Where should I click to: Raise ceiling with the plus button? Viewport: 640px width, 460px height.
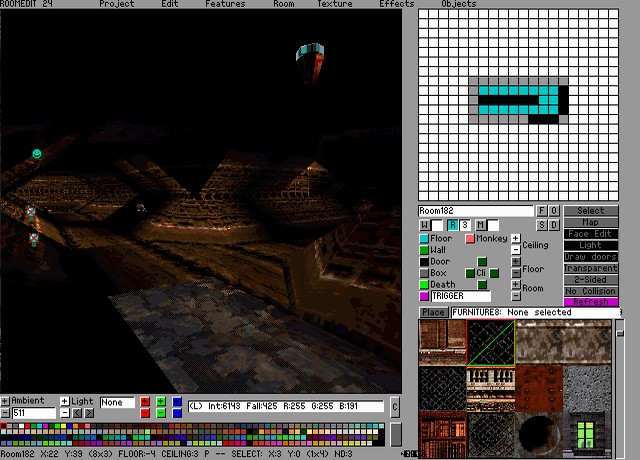pos(516,238)
